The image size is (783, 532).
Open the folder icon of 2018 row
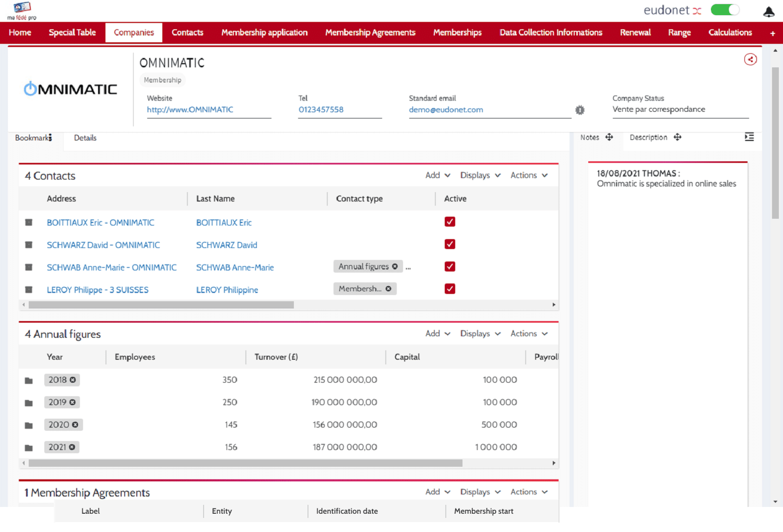click(x=29, y=381)
